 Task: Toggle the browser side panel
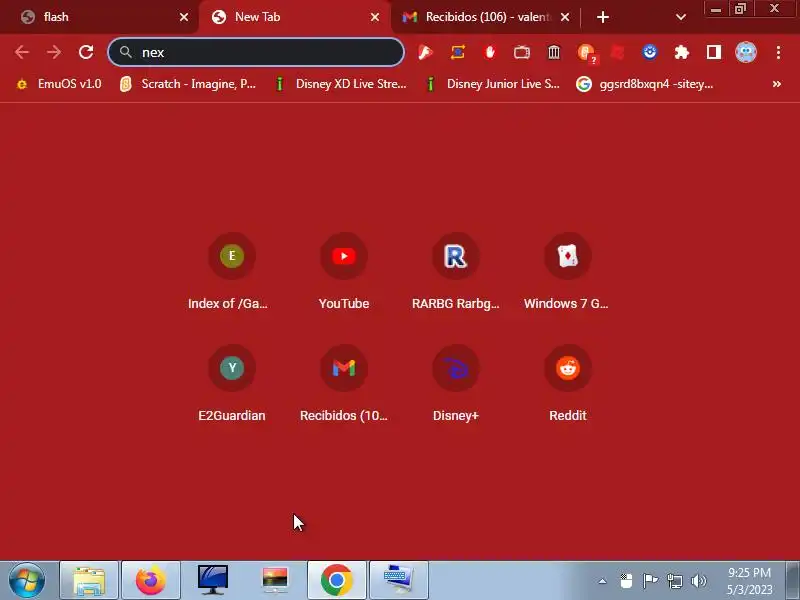click(714, 52)
